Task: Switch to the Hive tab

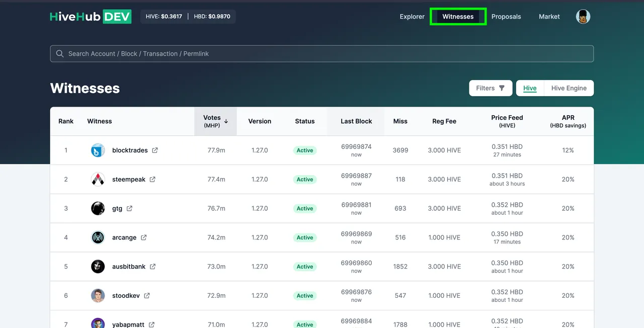Action: pyautogui.click(x=530, y=88)
